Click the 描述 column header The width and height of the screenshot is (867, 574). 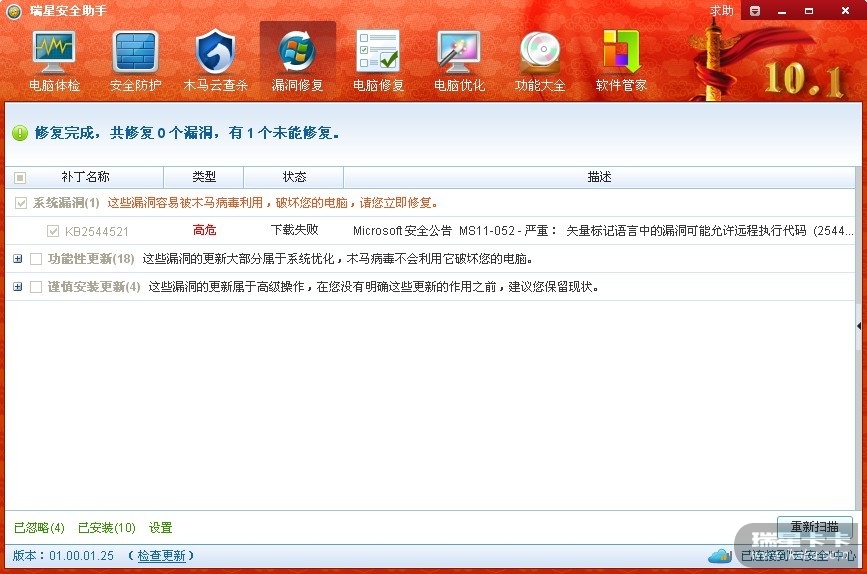(599, 177)
